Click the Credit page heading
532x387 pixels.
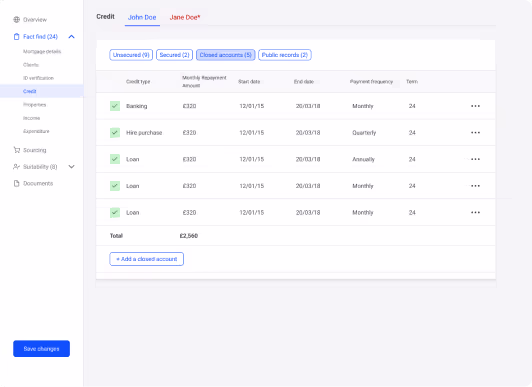click(x=106, y=17)
